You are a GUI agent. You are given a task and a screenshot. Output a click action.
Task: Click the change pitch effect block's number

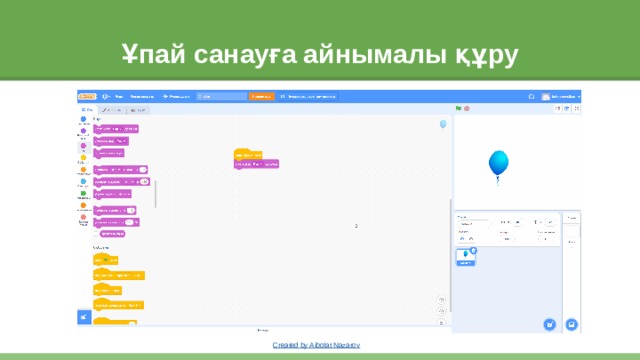pyautogui.click(x=143, y=169)
